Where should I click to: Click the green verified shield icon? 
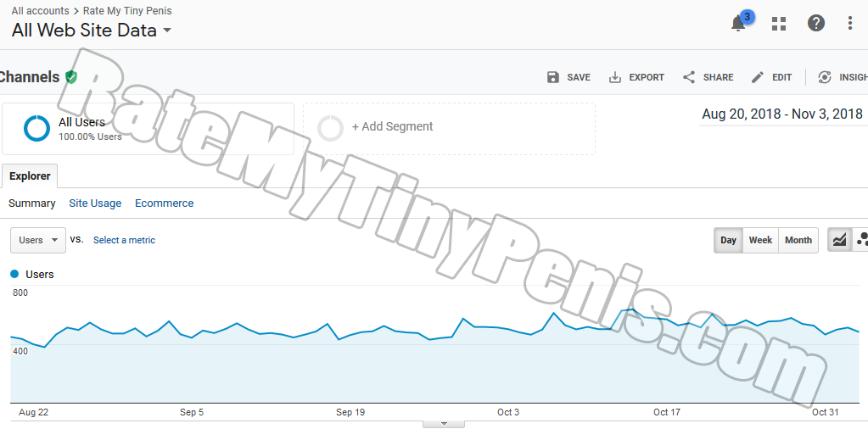(x=71, y=77)
